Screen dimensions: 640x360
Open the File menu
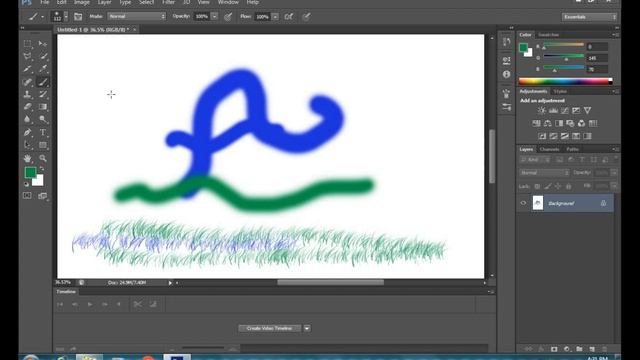point(44,2)
